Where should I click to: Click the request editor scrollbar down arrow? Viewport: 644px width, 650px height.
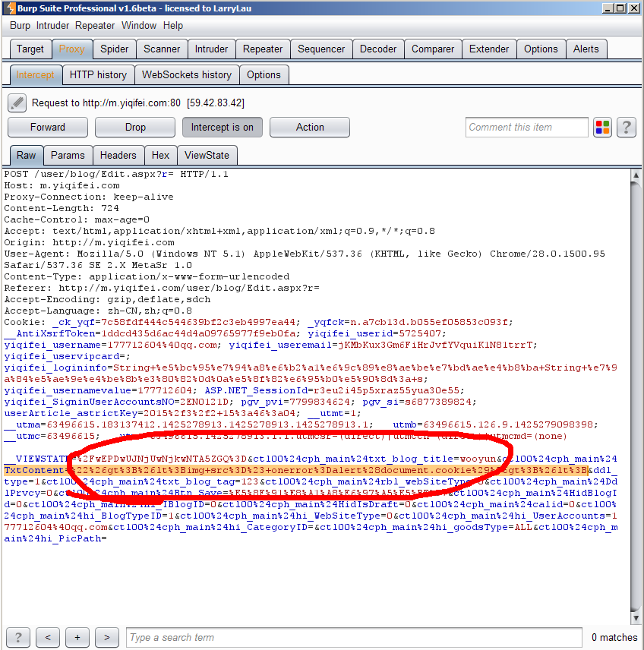click(x=636, y=618)
